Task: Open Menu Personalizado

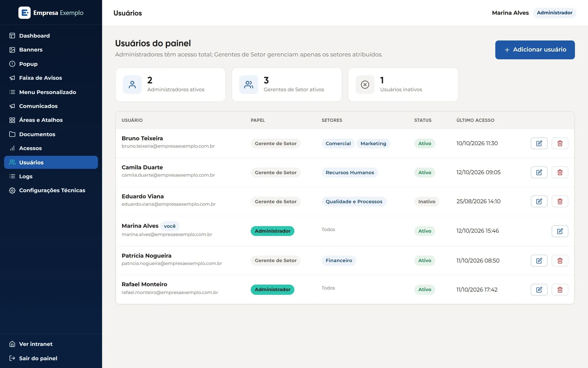Action: [51, 92]
